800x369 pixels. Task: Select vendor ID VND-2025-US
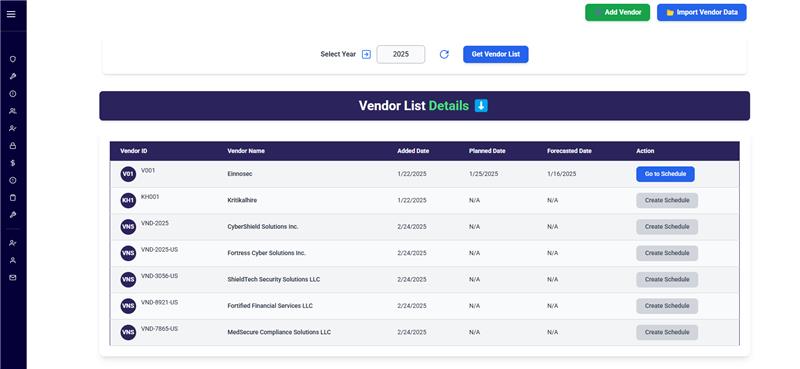click(x=159, y=250)
